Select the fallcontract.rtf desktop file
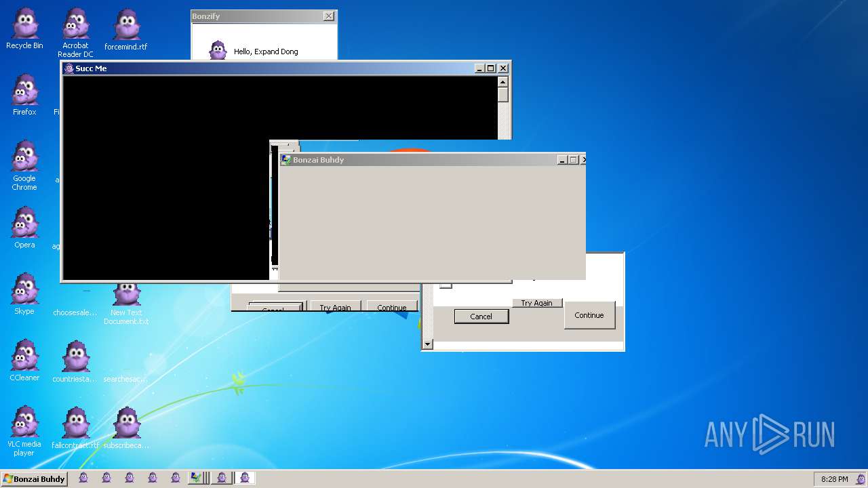This screenshot has width=868, height=488. point(75,428)
